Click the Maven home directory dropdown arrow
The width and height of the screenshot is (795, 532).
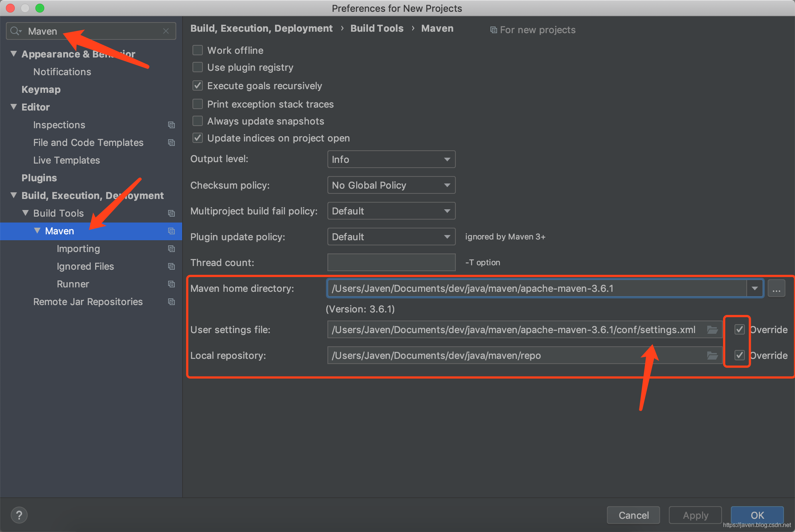754,289
